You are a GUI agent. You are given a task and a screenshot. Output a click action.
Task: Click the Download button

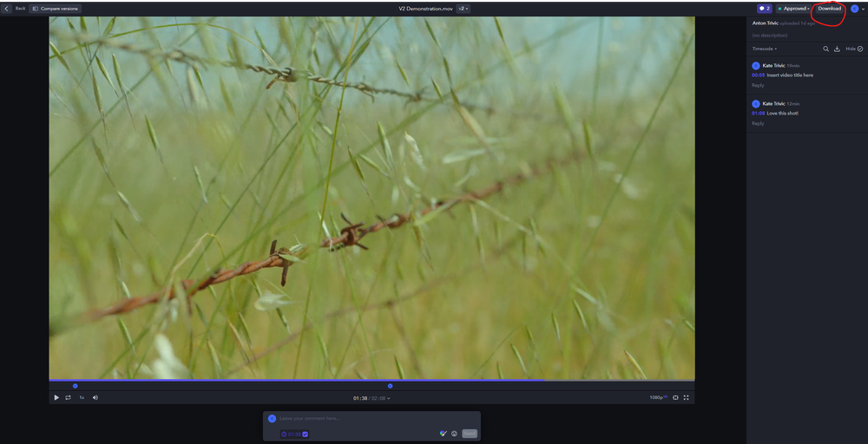pos(829,9)
